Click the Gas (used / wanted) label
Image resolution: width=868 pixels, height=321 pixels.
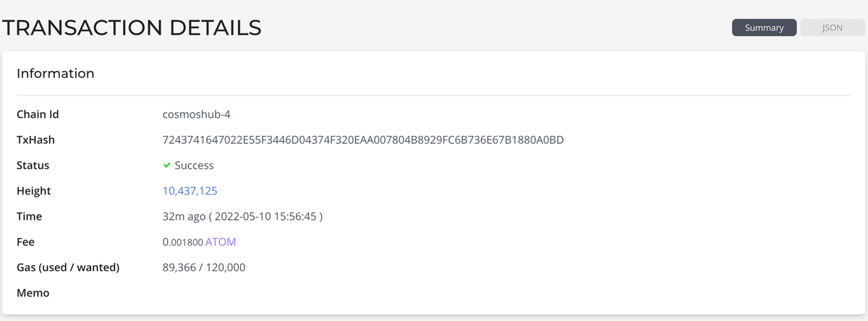(x=68, y=267)
